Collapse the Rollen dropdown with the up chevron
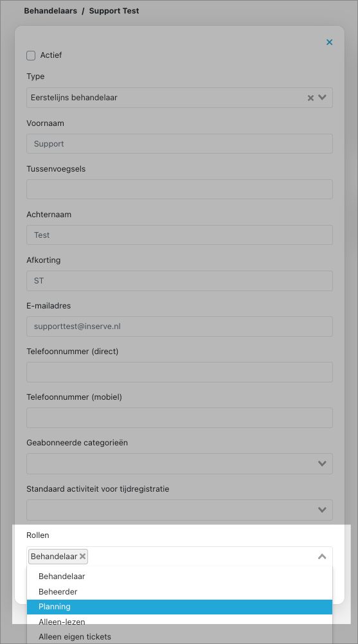 click(322, 557)
